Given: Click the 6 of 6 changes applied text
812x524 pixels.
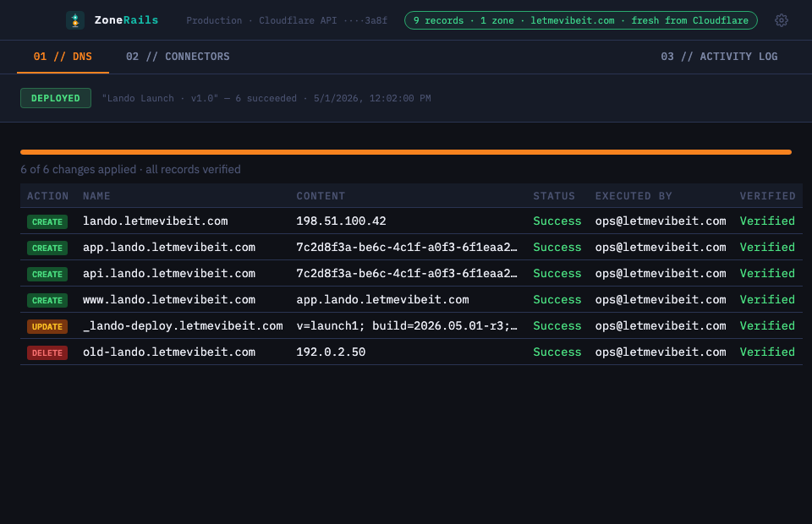Looking at the screenshot, I should (x=130, y=169).
